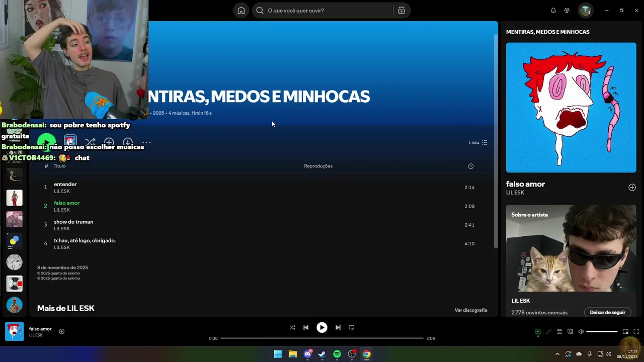
Task: Open File Explorer from taskbar
Action: [292, 354]
